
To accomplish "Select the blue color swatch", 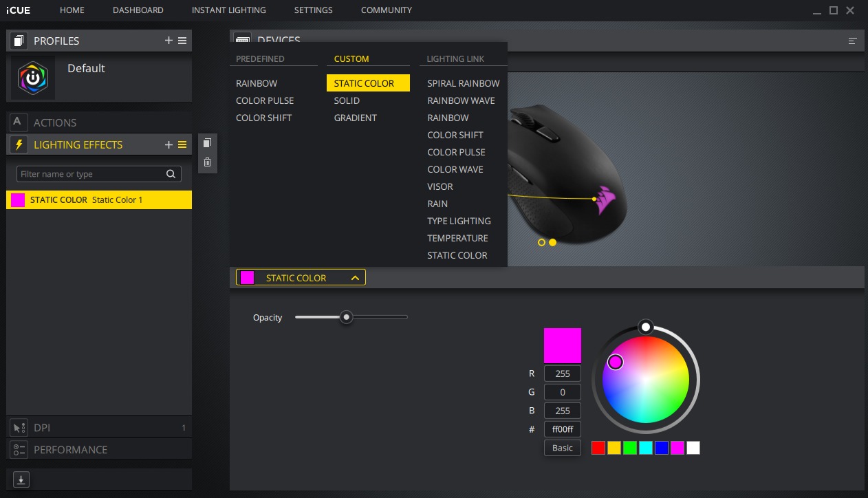I will point(662,448).
